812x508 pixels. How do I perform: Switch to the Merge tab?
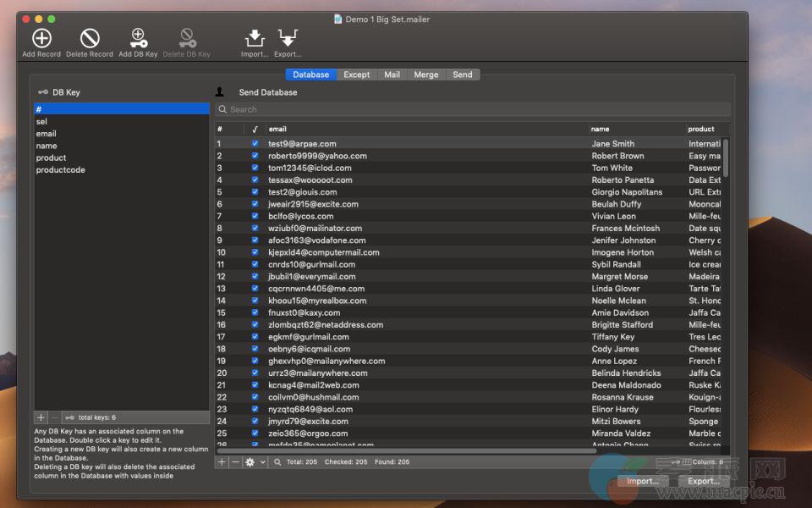coord(426,75)
